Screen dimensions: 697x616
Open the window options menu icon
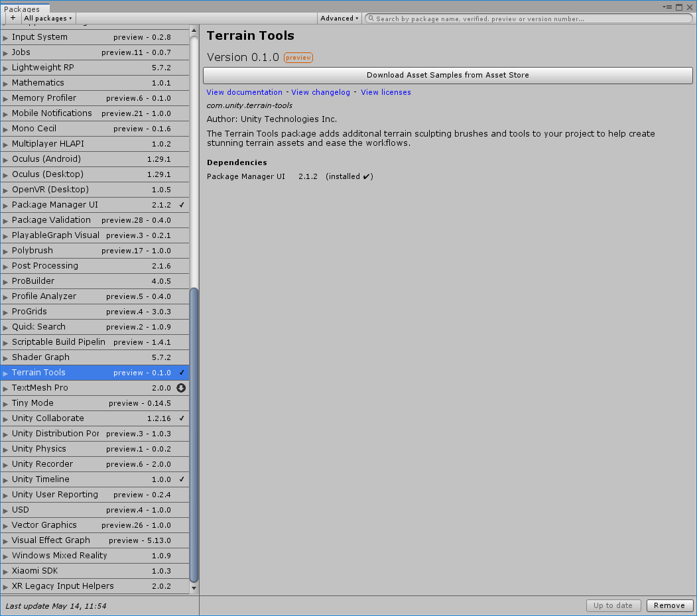(x=667, y=7)
